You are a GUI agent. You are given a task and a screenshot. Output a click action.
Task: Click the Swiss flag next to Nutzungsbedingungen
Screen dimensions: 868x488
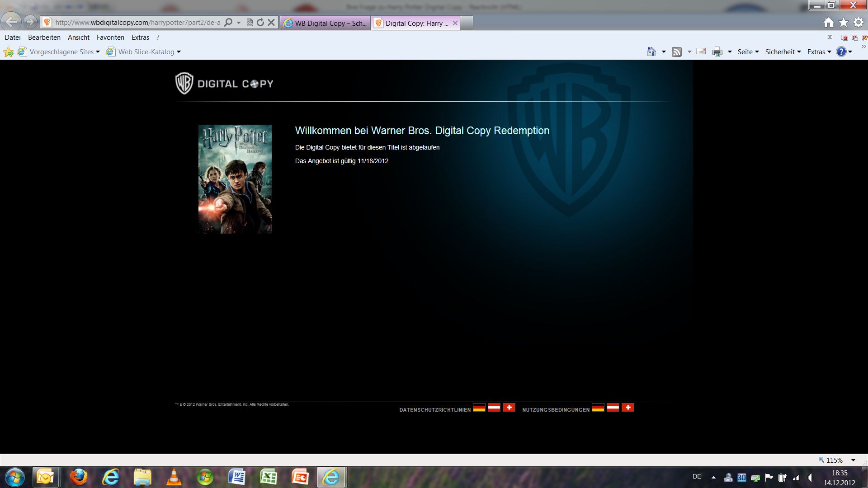(x=627, y=408)
